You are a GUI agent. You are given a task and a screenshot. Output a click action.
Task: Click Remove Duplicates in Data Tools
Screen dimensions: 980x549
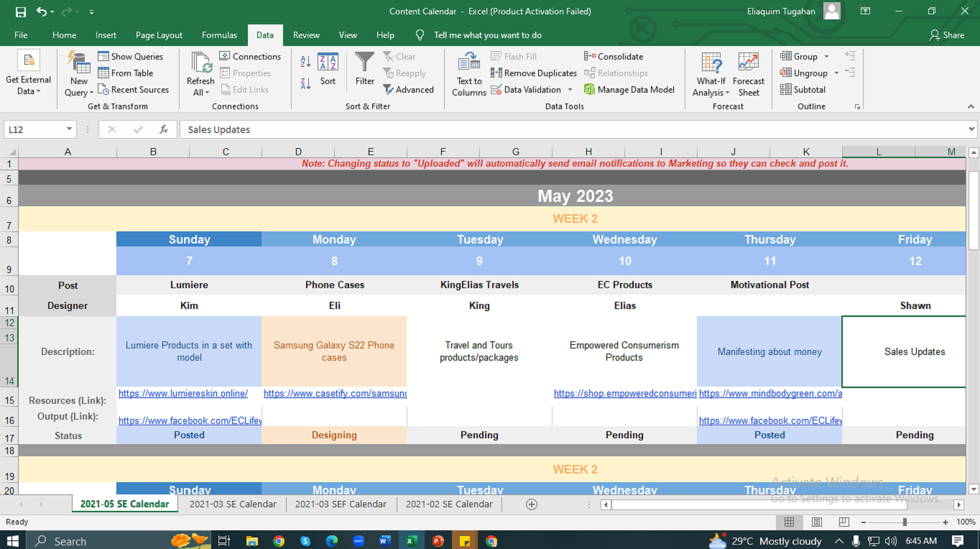(534, 73)
